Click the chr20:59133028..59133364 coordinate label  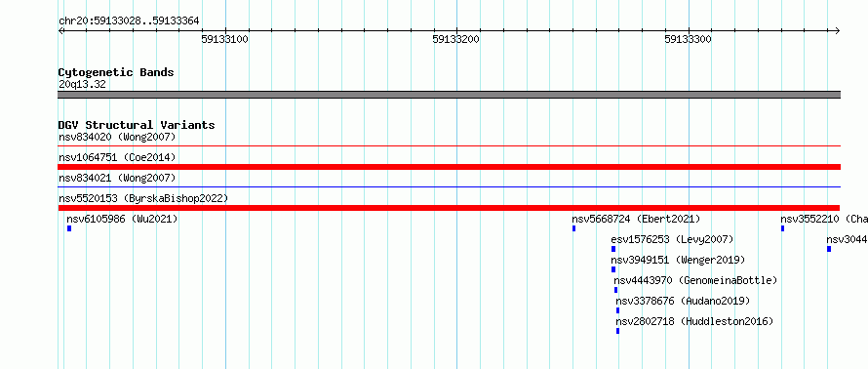[x=129, y=21]
